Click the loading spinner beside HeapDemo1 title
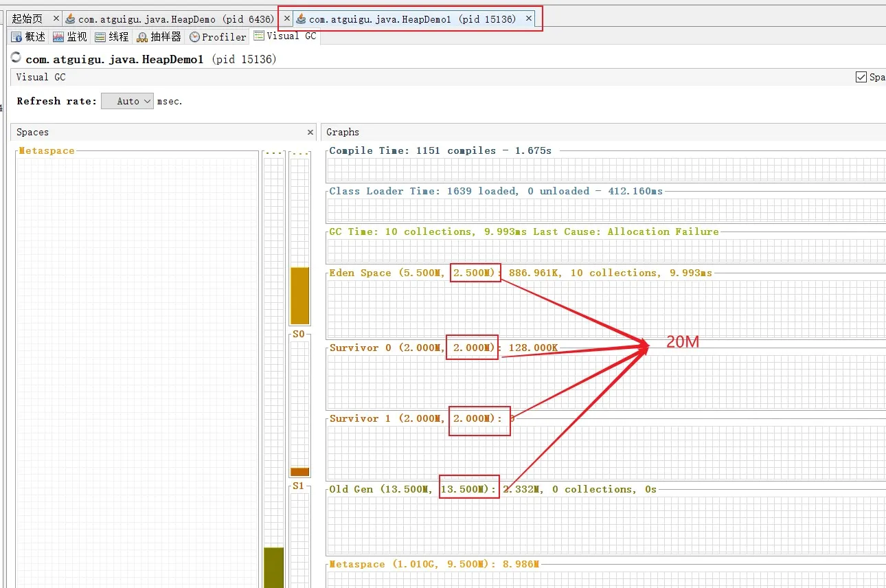The width and height of the screenshot is (886, 588). [16, 58]
